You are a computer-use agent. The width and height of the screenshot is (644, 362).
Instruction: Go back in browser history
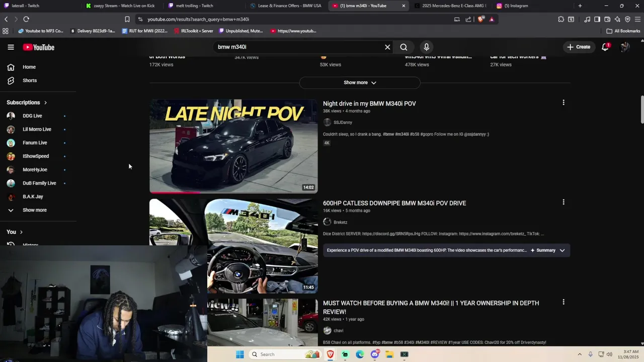(6, 19)
